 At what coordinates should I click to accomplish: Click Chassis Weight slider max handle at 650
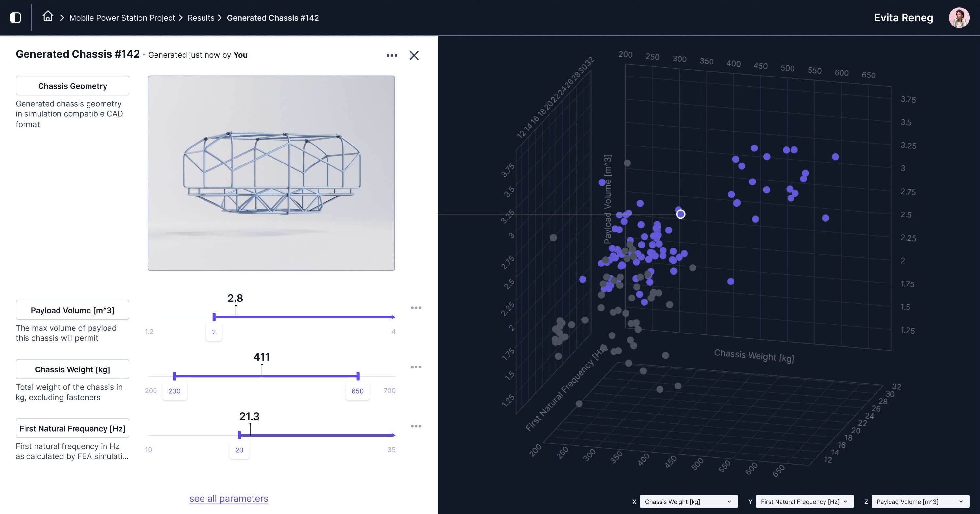[x=358, y=376]
